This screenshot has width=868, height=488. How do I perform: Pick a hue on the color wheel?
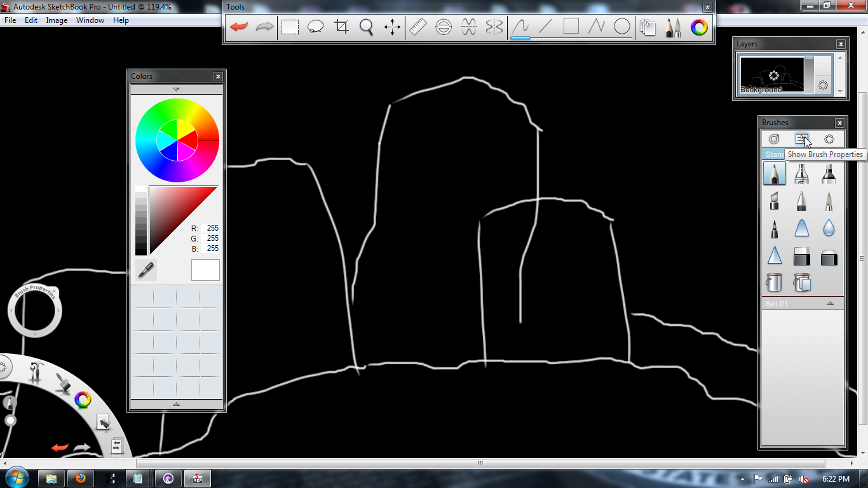177,140
